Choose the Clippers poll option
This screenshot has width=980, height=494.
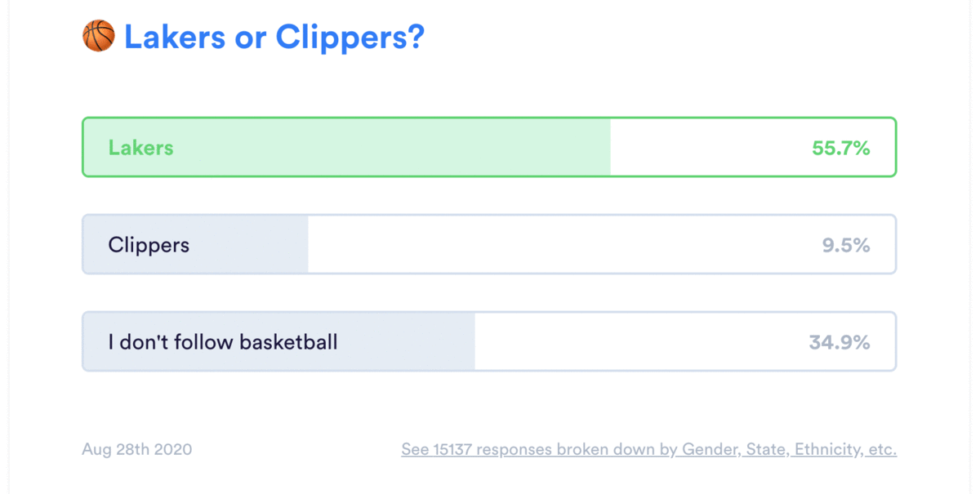pos(488,245)
